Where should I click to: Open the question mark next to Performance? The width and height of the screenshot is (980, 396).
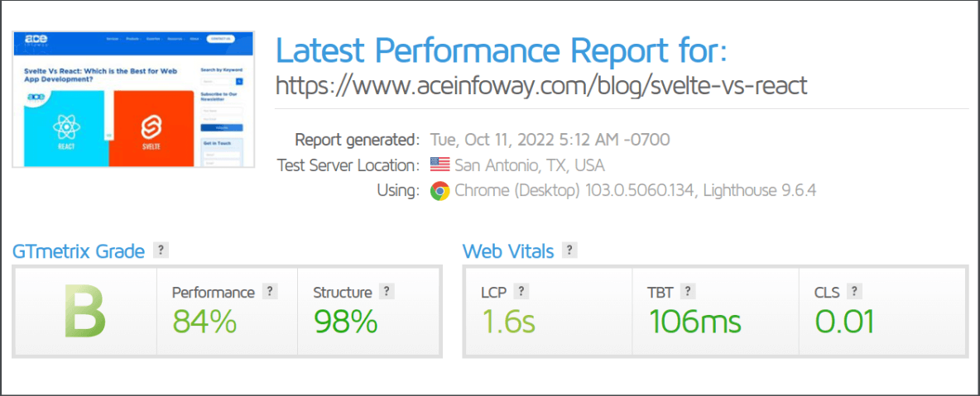[269, 291]
